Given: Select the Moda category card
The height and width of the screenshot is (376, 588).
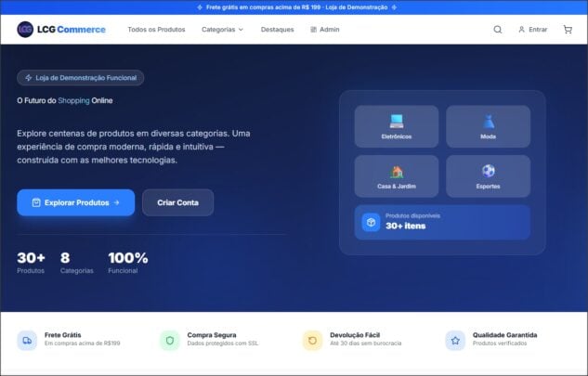Looking at the screenshot, I should (488, 126).
